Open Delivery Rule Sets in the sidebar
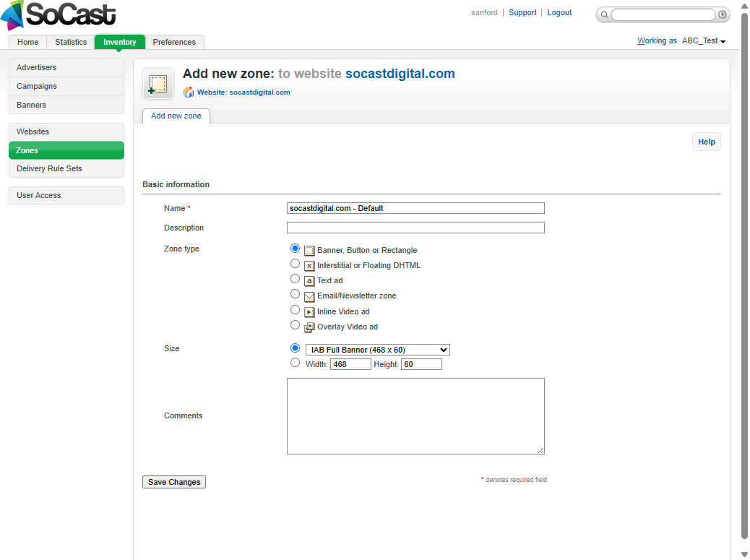The image size is (750, 560). click(x=66, y=168)
